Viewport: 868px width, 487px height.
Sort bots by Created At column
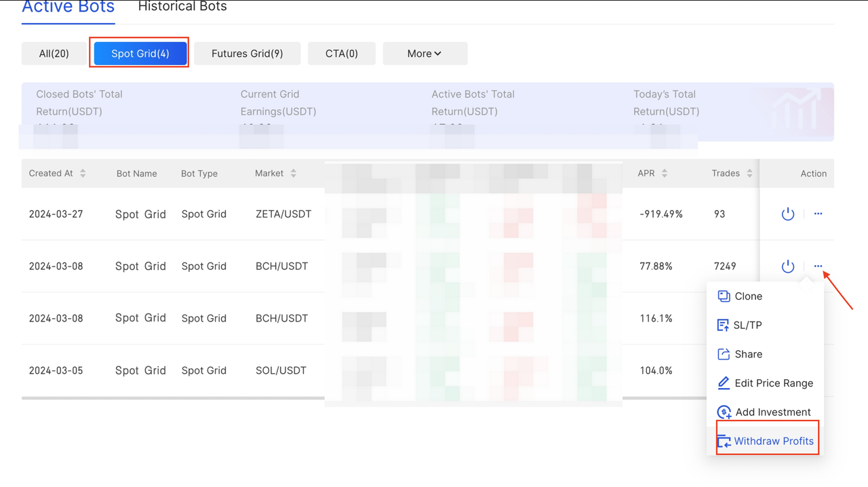click(83, 174)
